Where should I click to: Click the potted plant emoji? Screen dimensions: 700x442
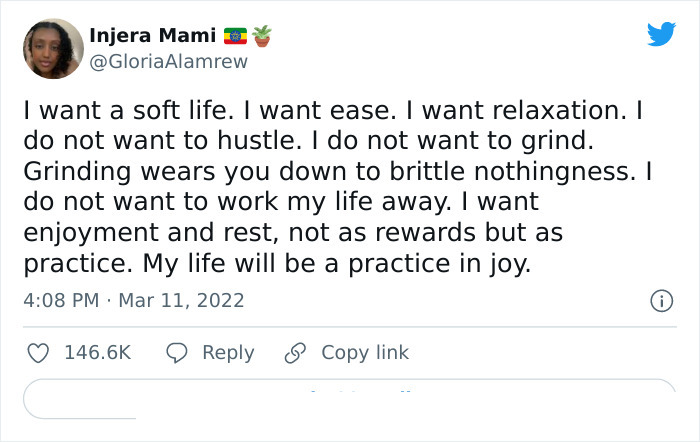pyautogui.click(x=262, y=36)
